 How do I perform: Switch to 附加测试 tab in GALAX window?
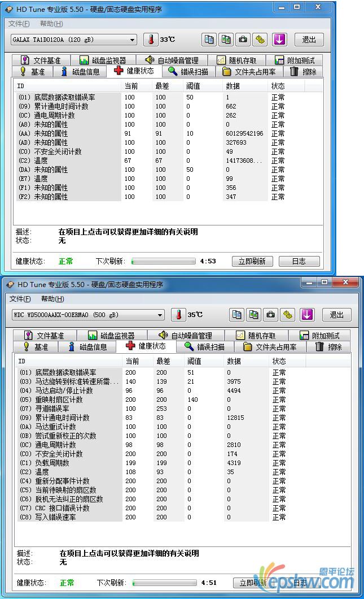pyautogui.click(x=295, y=60)
